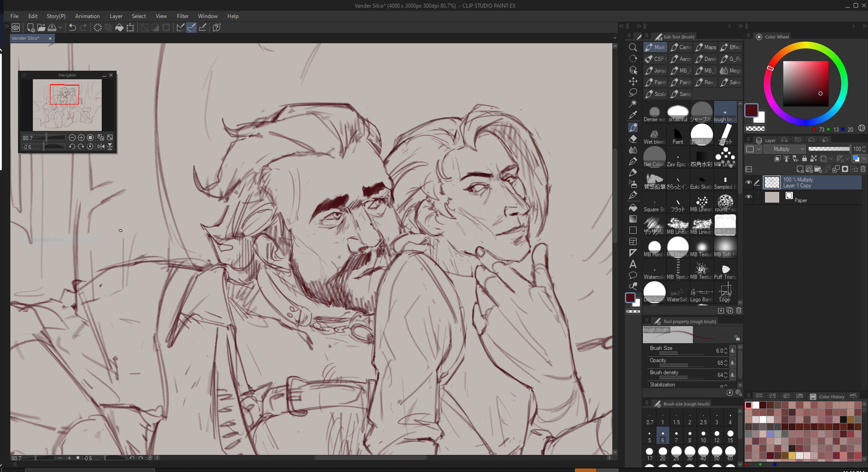Select the Most brush group
The height and width of the screenshot is (472, 868).
coord(655,47)
